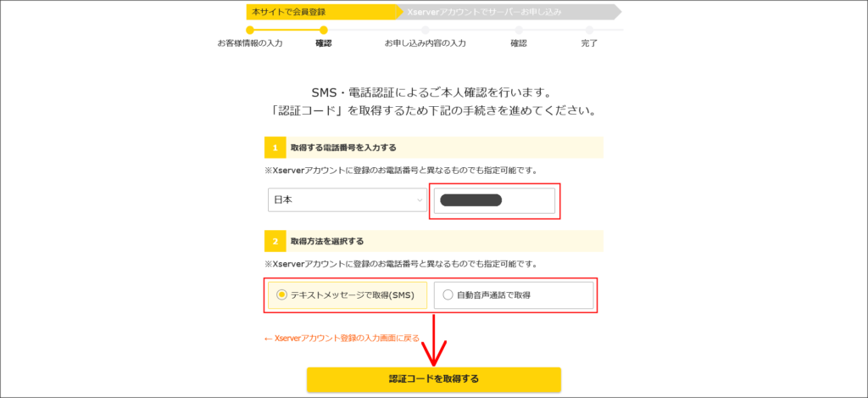
Task: Click the phone number input field
Action: coord(494,200)
